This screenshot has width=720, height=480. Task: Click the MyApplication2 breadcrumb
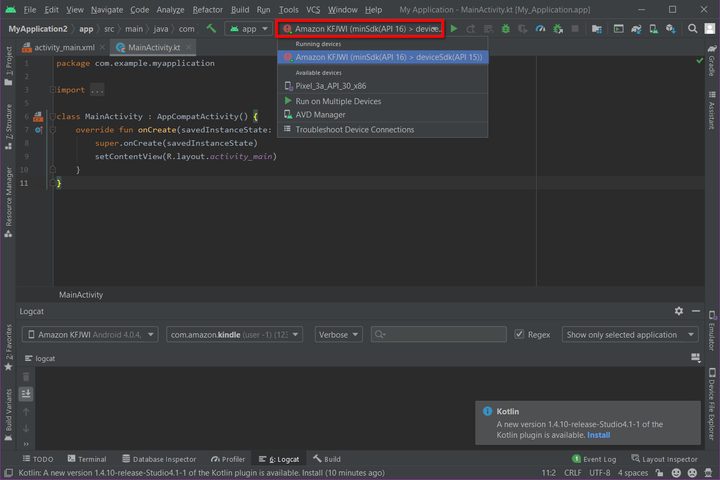click(x=38, y=28)
